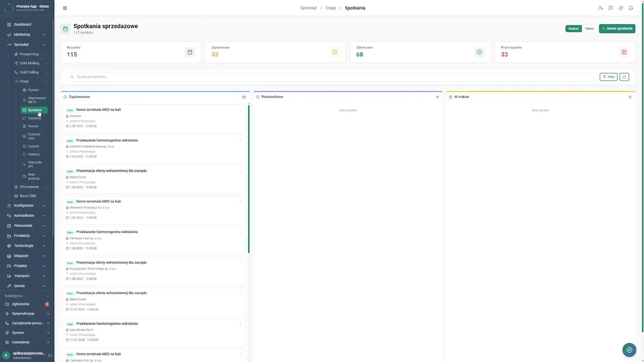The height and width of the screenshot is (362, 644).
Task: Open Zadania menu item
Action: coord(34,146)
